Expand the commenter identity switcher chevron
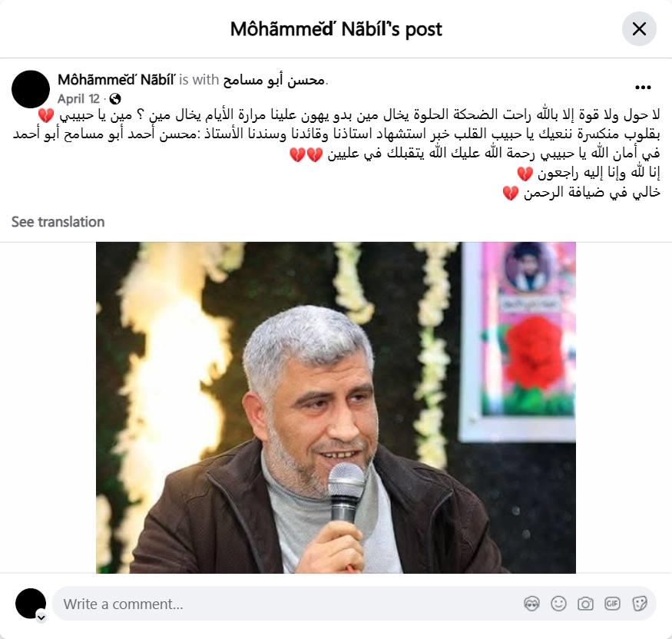 coord(41,617)
